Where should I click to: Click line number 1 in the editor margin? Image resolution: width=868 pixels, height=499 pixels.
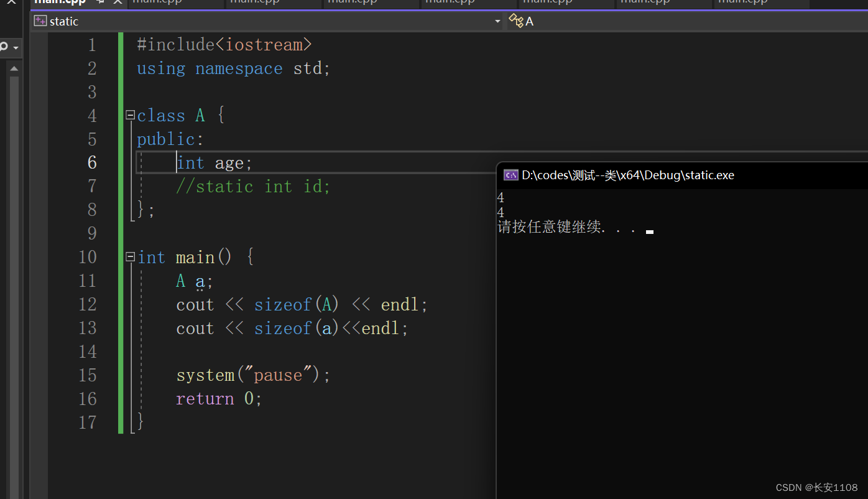92,45
